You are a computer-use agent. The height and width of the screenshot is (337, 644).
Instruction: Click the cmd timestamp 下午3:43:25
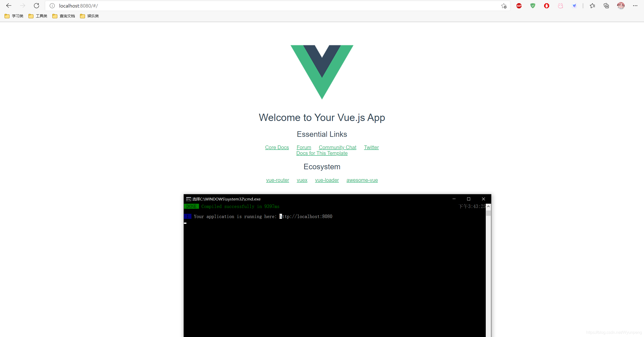pyautogui.click(x=472, y=206)
